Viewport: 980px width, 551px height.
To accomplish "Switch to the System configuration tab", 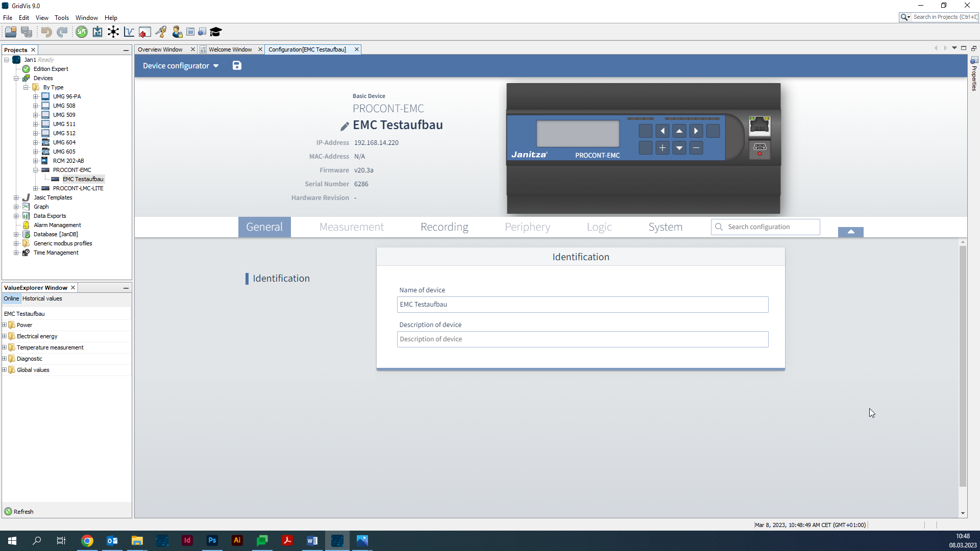I will [x=665, y=227].
